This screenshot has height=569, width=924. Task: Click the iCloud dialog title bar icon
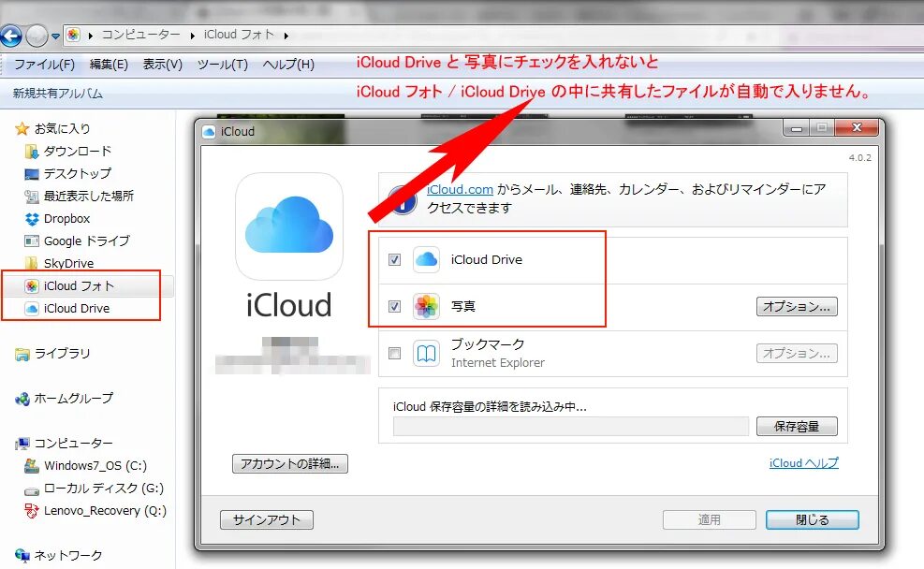click(209, 131)
